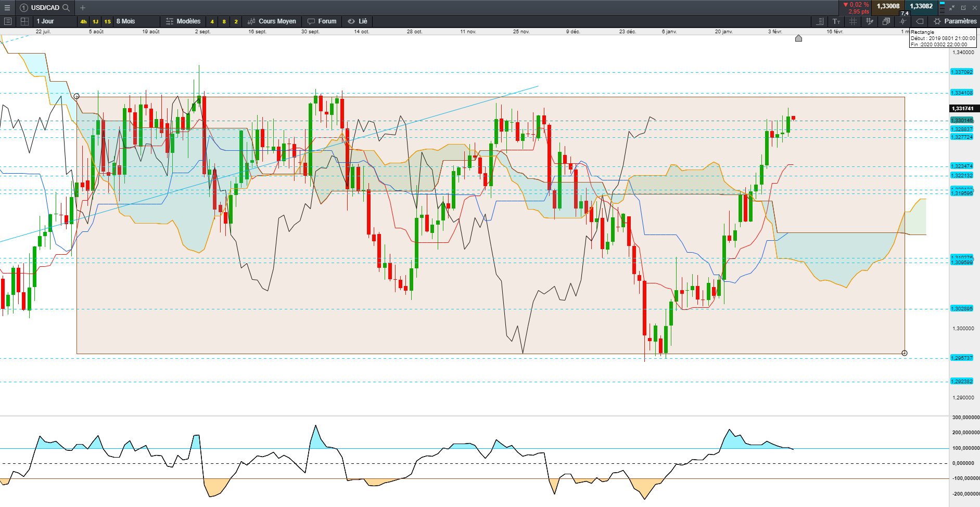The height and width of the screenshot is (507, 980).
Task: Detach chart into a separate window
Action: click(x=963, y=8)
